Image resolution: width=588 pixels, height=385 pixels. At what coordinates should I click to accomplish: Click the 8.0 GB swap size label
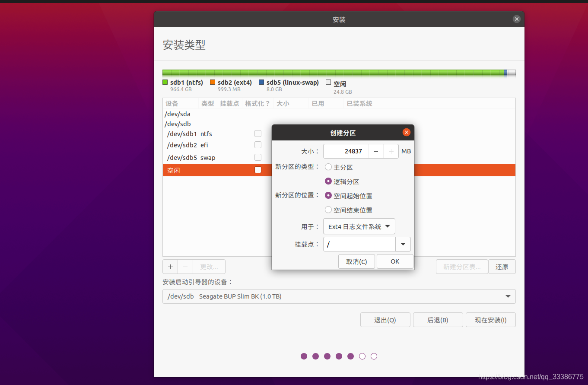tap(274, 89)
